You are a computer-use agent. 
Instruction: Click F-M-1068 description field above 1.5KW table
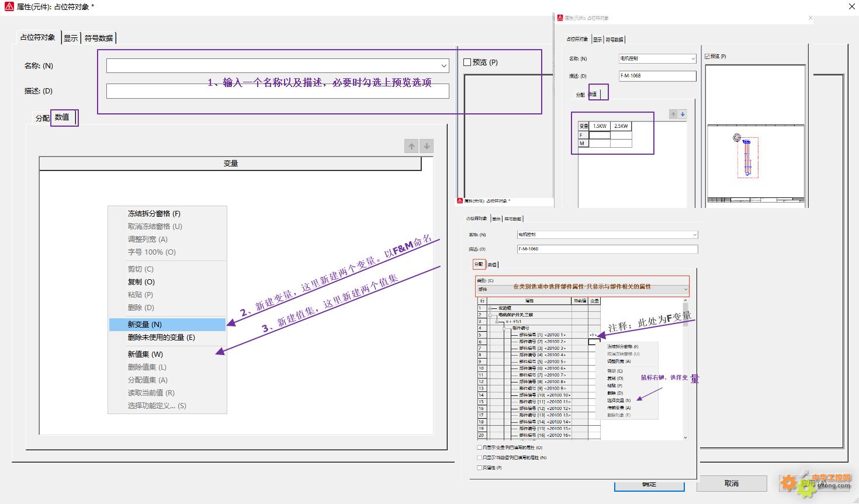(x=657, y=76)
